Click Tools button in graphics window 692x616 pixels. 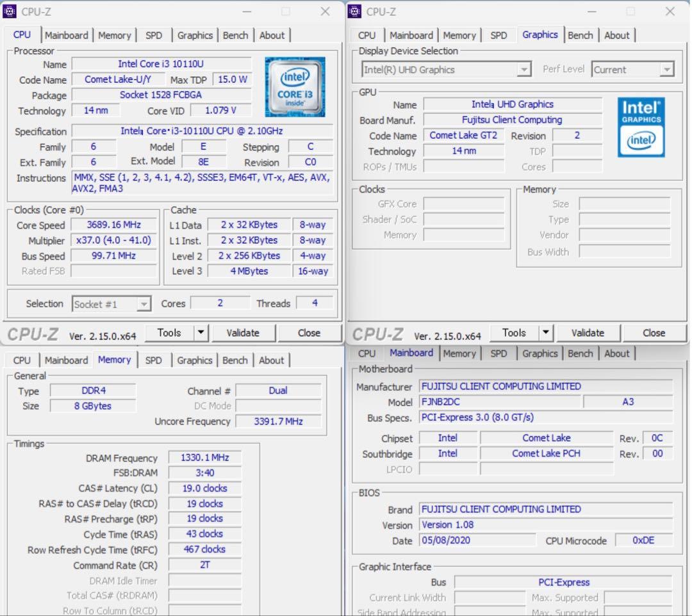point(514,332)
